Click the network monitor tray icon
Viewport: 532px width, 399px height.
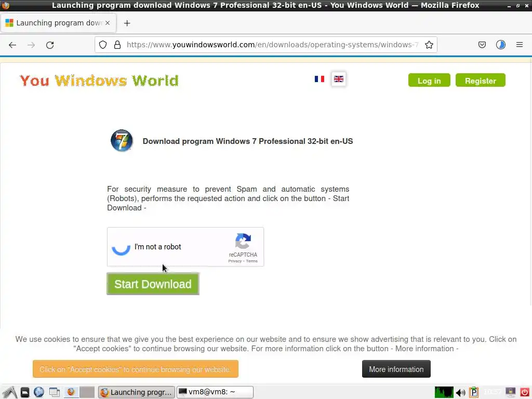(x=510, y=392)
